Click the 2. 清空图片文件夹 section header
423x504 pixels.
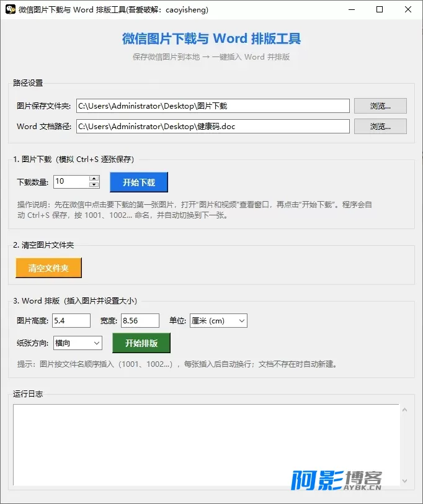pyautogui.click(x=43, y=245)
